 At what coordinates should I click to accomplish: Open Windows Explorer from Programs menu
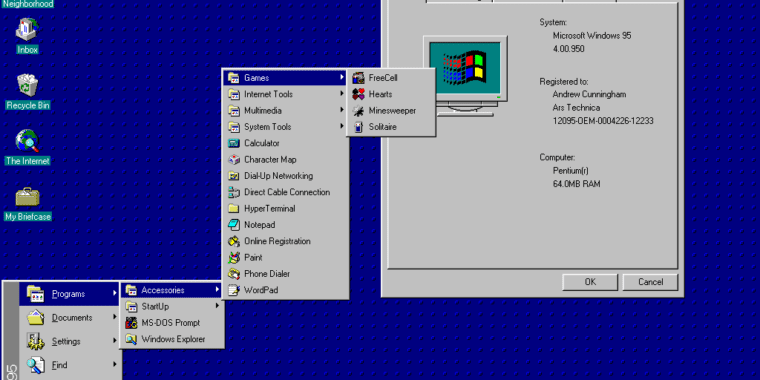172,339
